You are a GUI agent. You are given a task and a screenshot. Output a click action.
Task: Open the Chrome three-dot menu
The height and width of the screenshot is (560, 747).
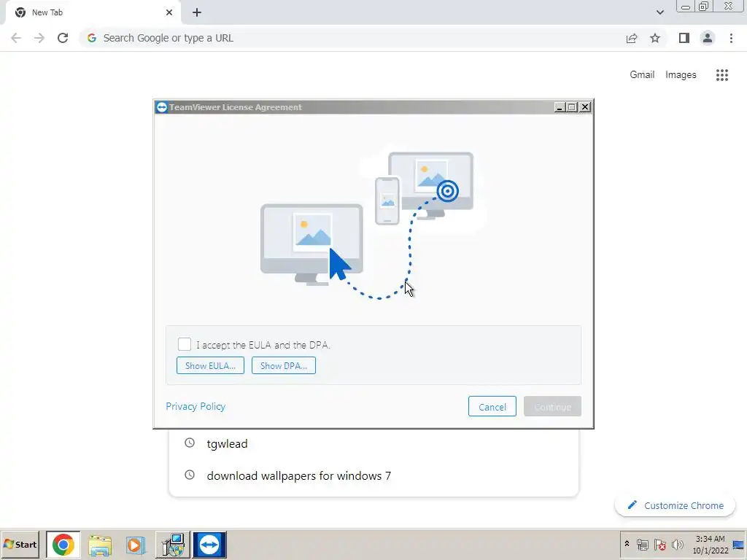731,38
